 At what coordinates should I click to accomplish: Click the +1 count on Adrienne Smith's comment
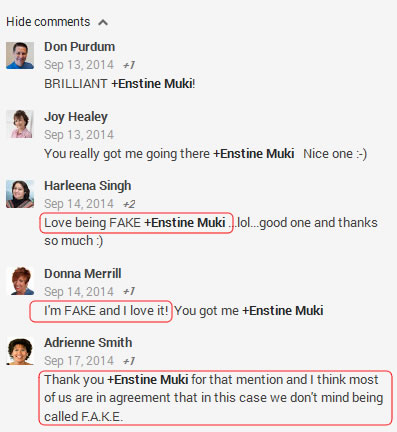(129, 361)
